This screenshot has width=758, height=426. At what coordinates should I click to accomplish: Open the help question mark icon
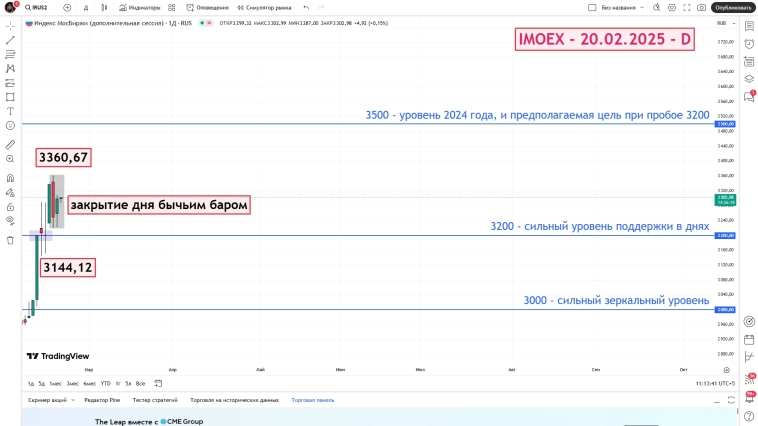(x=749, y=417)
